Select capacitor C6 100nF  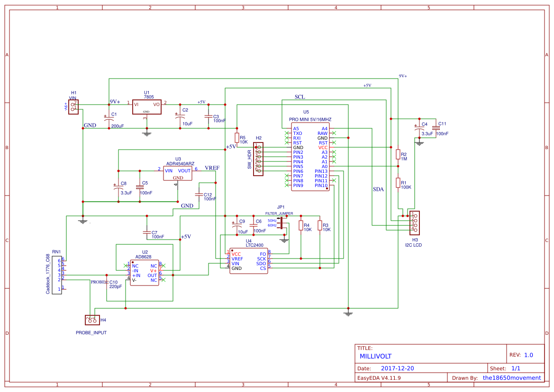point(254,225)
